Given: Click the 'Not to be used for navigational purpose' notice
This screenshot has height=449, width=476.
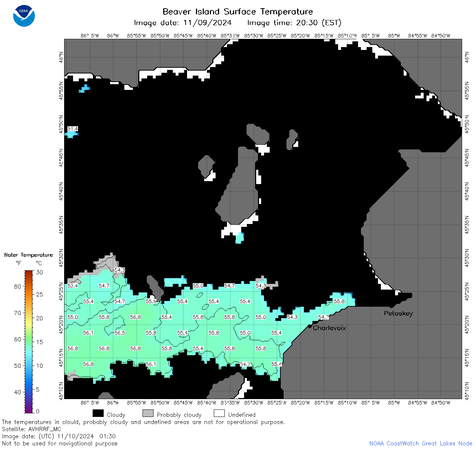Looking at the screenshot, I should [59, 443].
